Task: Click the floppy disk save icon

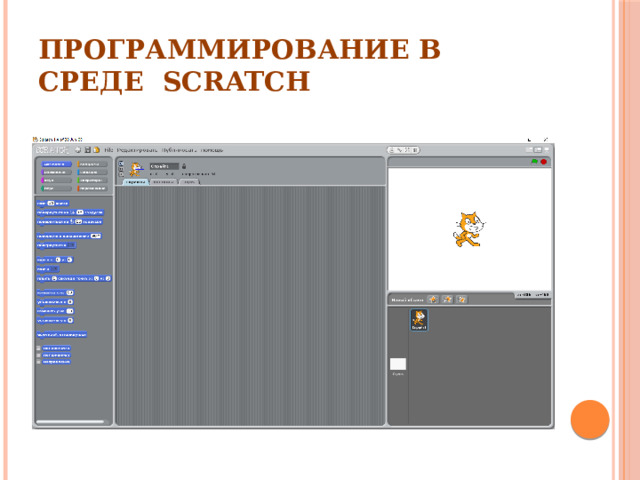Action: (87, 150)
